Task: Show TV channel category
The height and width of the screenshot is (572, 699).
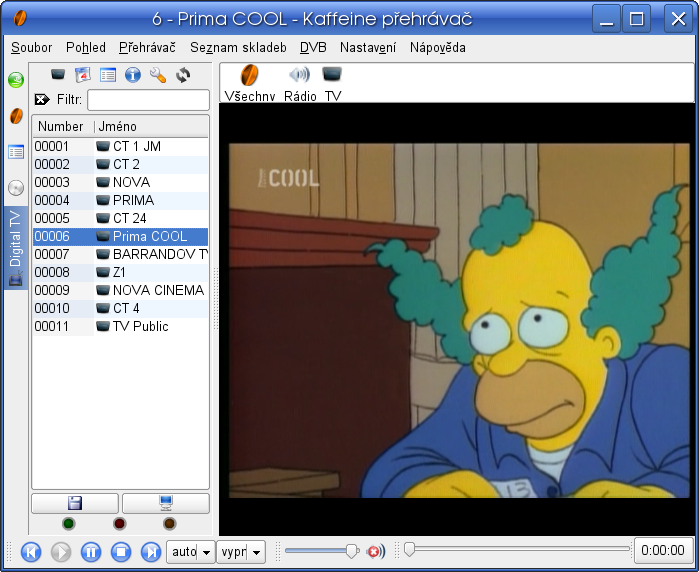Action: pos(333,83)
